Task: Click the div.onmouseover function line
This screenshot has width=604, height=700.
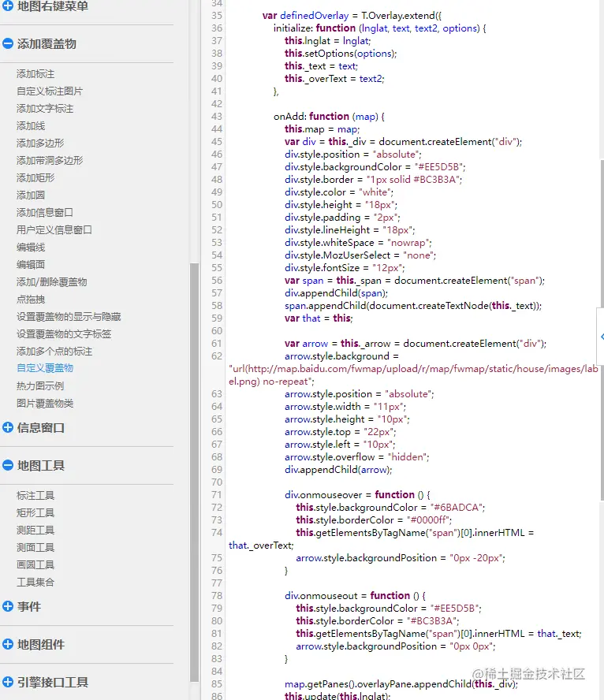Action: tap(357, 494)
